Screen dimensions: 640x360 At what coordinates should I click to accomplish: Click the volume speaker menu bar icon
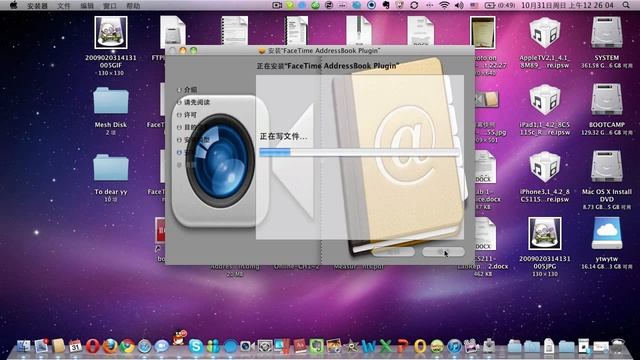point(459,5)
